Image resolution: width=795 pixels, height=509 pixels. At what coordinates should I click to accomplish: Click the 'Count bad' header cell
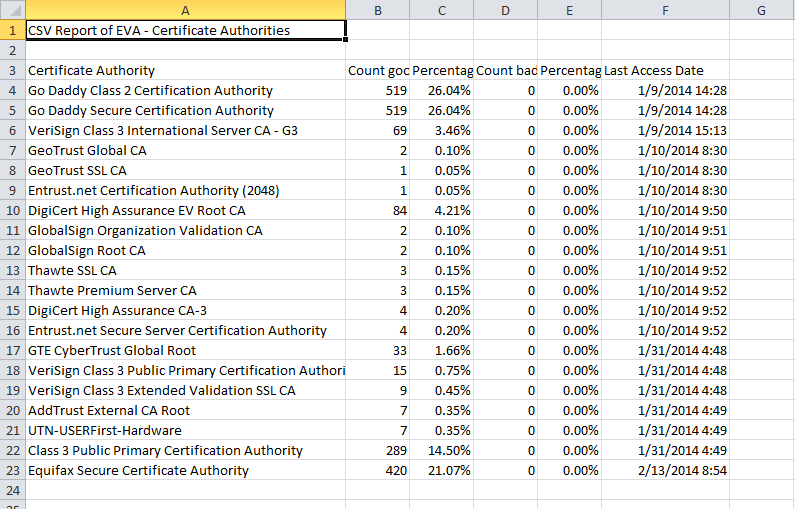pos(505,70)
